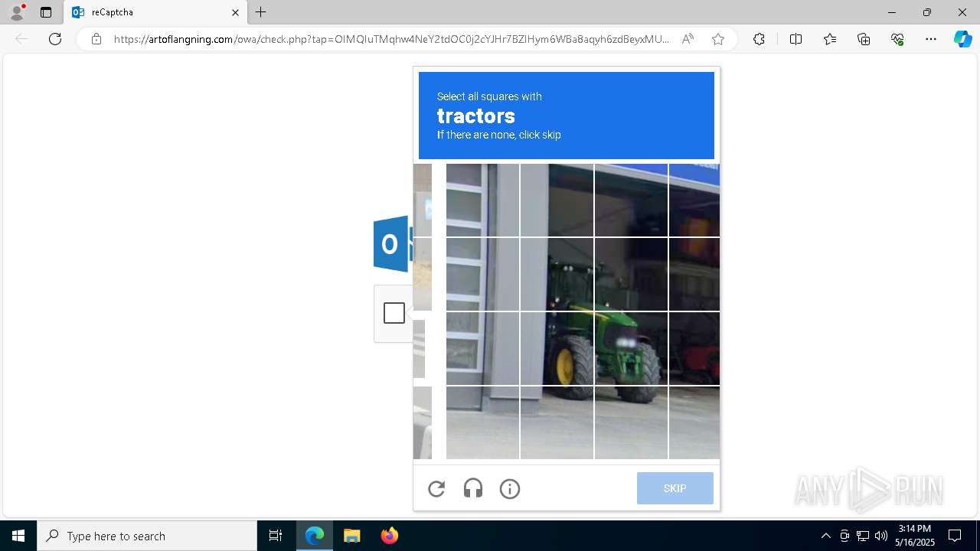This screenshot has width=980, height=551.
Task: Open Task View on taskbar
Action: 276,536
